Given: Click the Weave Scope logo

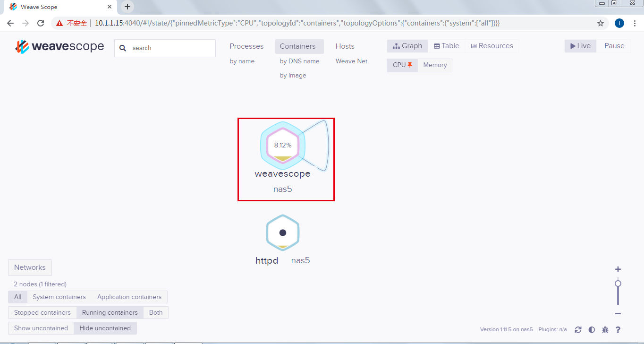Looking at the screenshot, I should (59, 46).
